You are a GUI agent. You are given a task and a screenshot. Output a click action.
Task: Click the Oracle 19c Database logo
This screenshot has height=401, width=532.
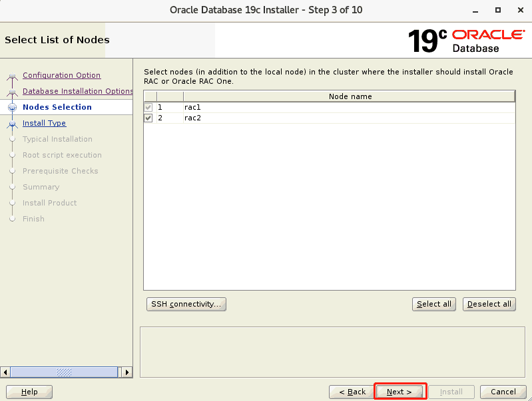click(x=466, y=41)
